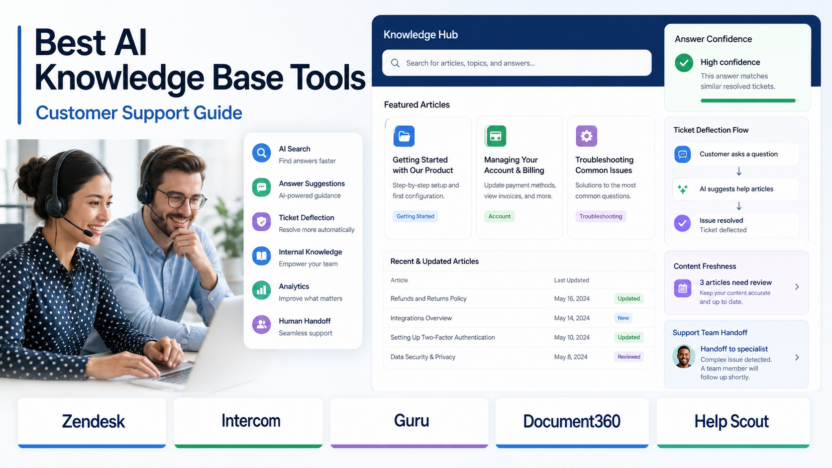Click the Human Handoff label
Image resolution: width=832 pixels, height=468 pixels.
305,321
